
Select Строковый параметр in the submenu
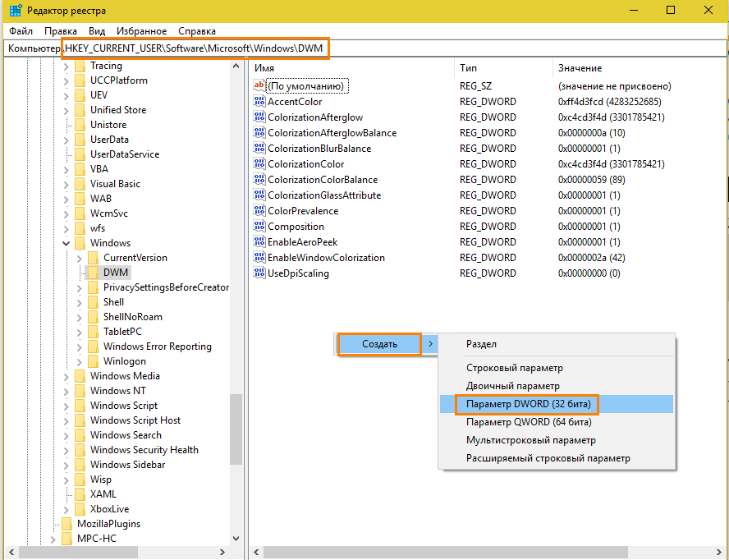click(x=514, y=369)
